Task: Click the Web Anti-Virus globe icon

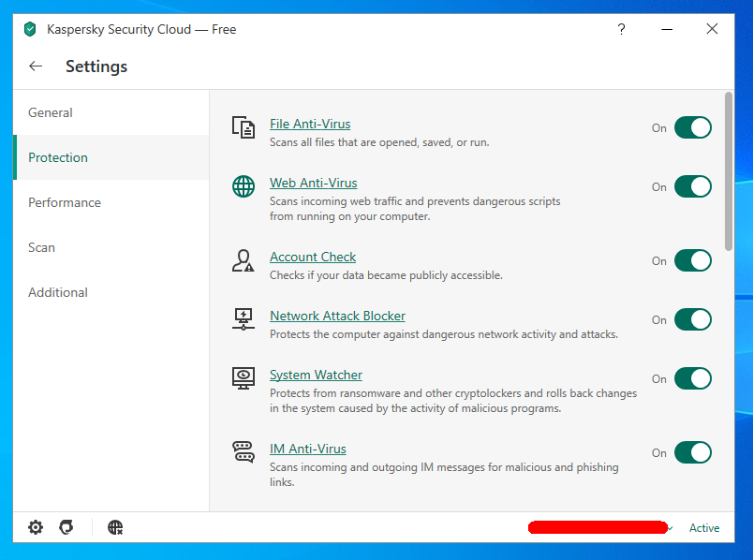Action: (x=244, y=186)
